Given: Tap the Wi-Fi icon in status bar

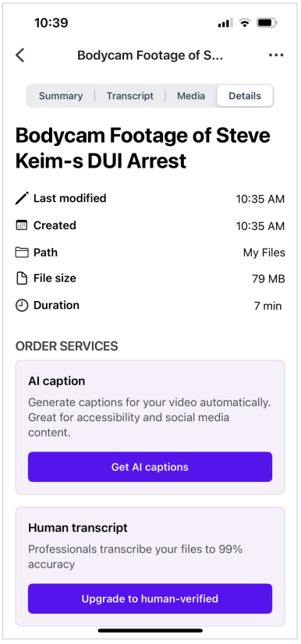Looking at the screenshot, I should [x=245, y=23].
